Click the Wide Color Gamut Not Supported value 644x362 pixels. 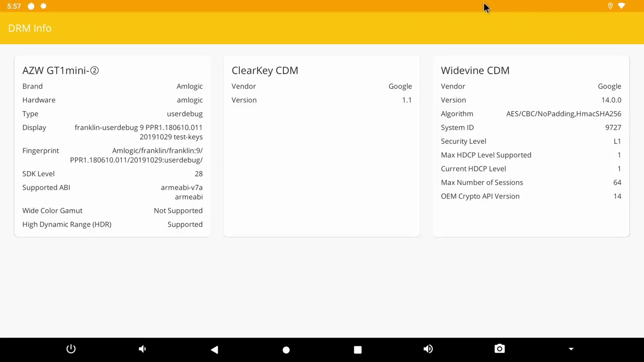pos(178,211)
